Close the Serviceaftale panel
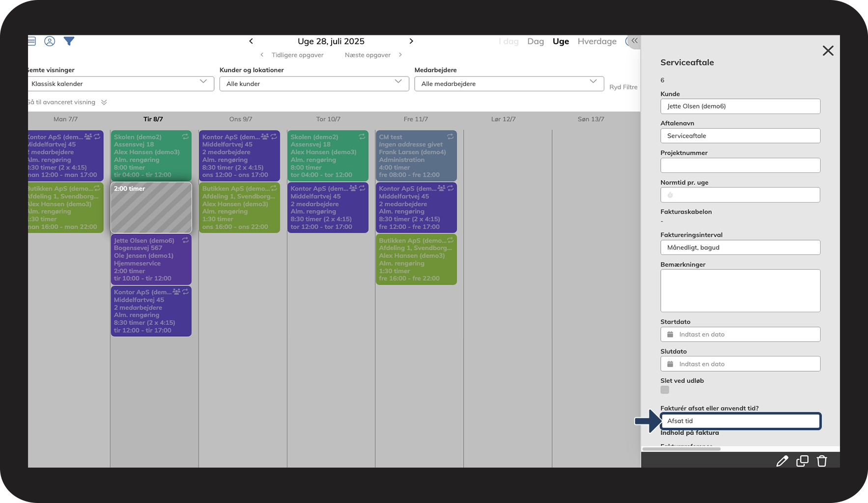This screenshot has width=868, height=503. (828, 51)
